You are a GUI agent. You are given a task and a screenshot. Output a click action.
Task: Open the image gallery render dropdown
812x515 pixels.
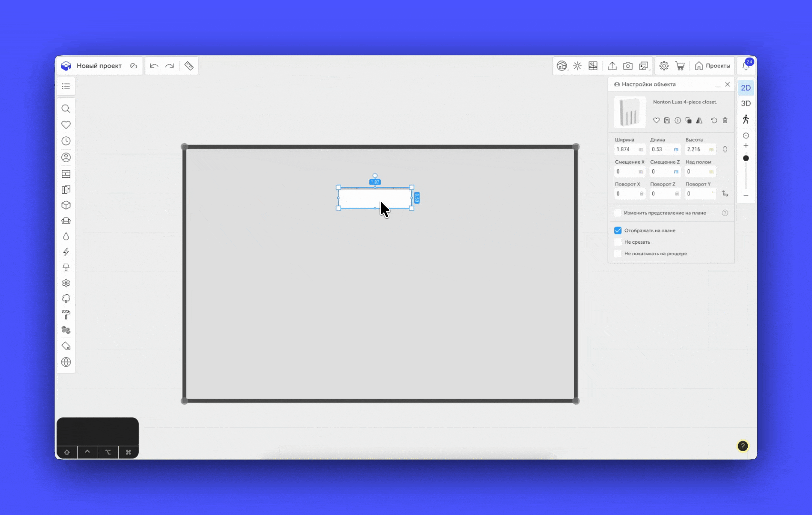pos(644,66)
